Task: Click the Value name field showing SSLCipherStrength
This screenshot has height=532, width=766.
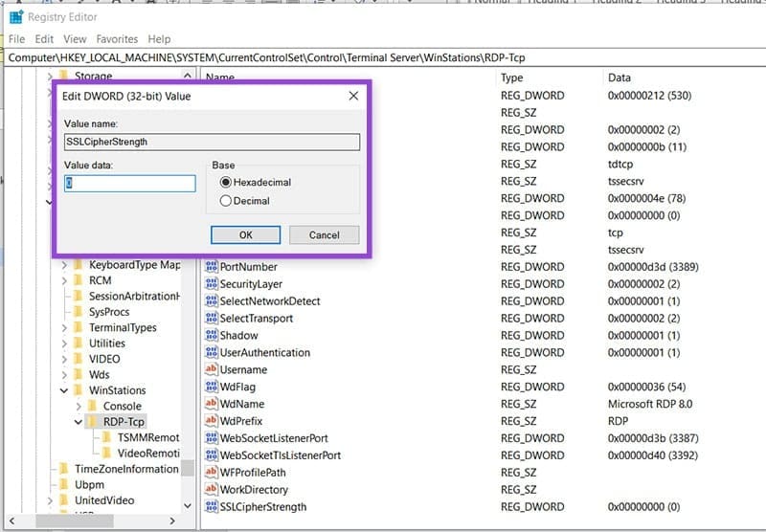Action: point(212,142)
